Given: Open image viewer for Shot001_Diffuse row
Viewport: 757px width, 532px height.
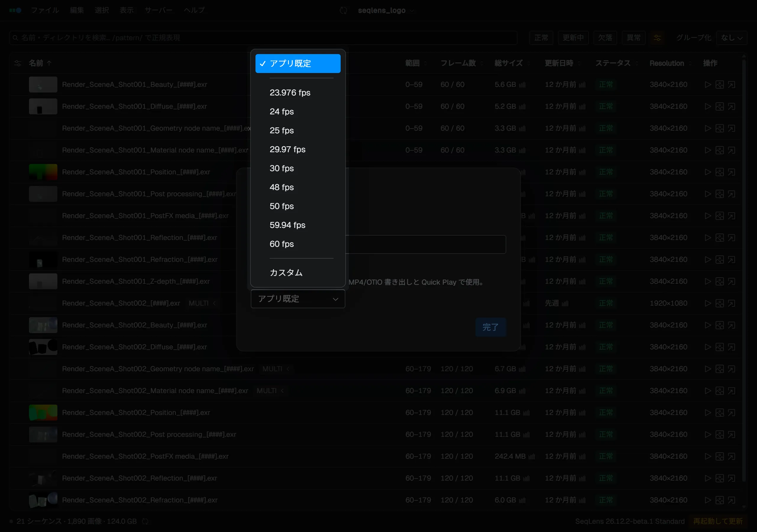Looking at the screenshot, I should 719,106.
